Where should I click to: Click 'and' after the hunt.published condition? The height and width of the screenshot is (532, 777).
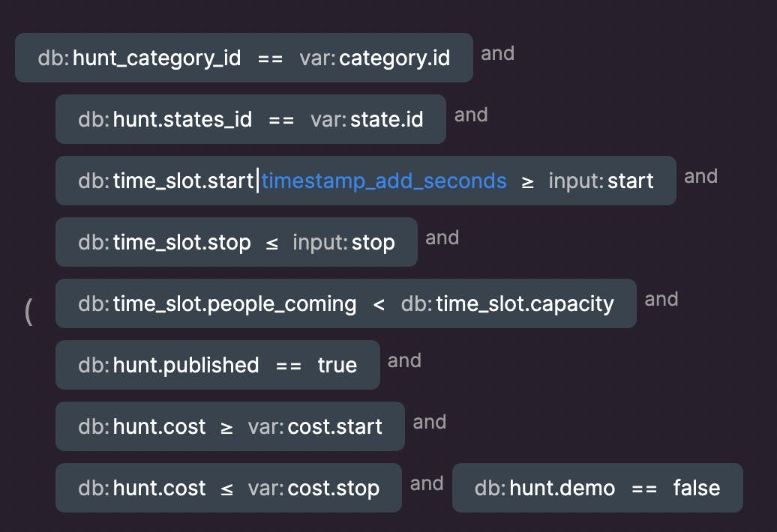[404, 360]
